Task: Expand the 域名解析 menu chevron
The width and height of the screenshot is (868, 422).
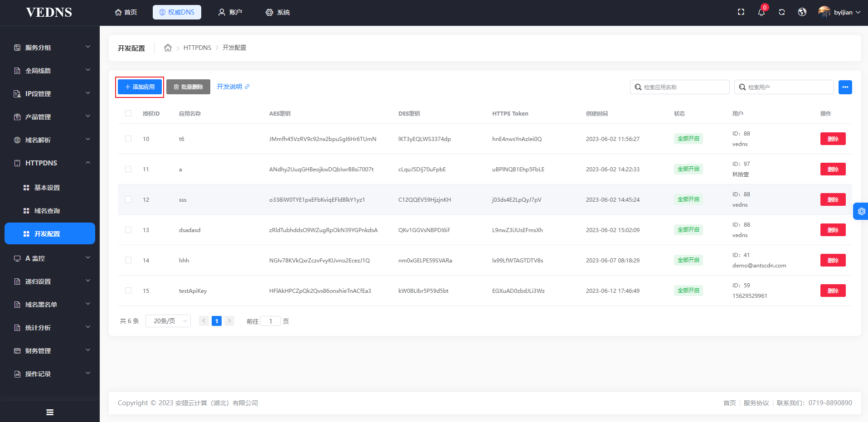Action: [x=88, y=139]
